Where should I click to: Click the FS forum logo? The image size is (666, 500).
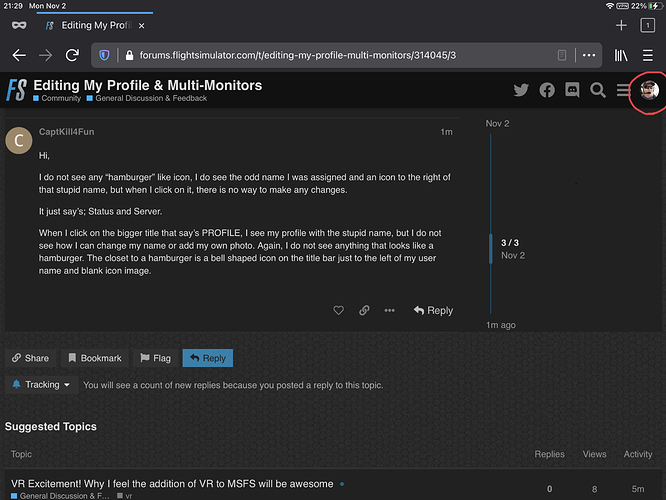point(16,90)
